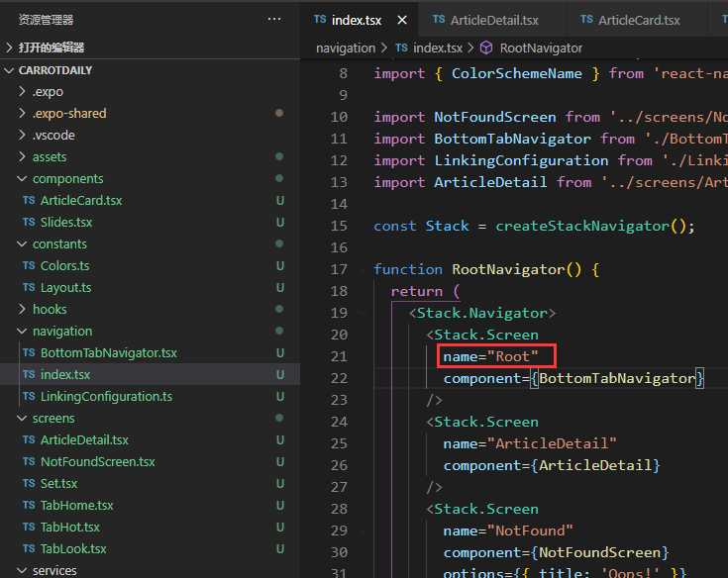Click the RootNavigator breadcrumb symbol
This screenshot has width=728, height=578.
click(x=541, y=48)
